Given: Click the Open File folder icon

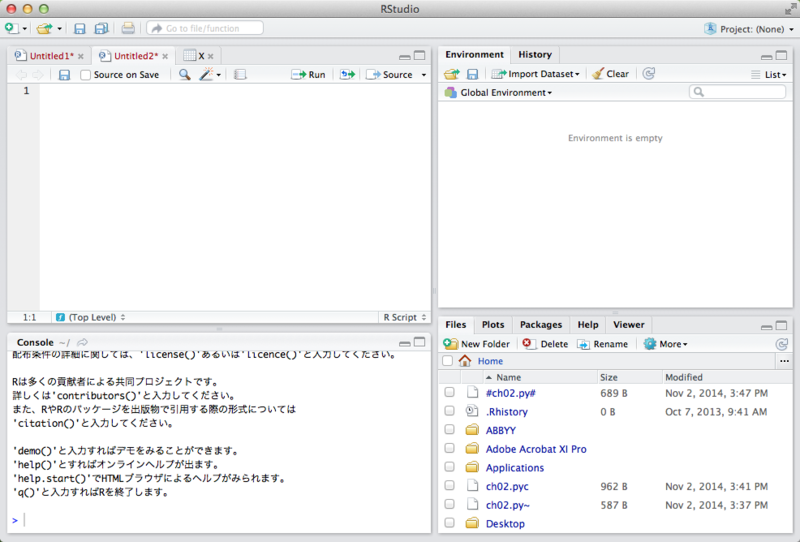Looking at the screenshot, I should click(x=44, y=29).
